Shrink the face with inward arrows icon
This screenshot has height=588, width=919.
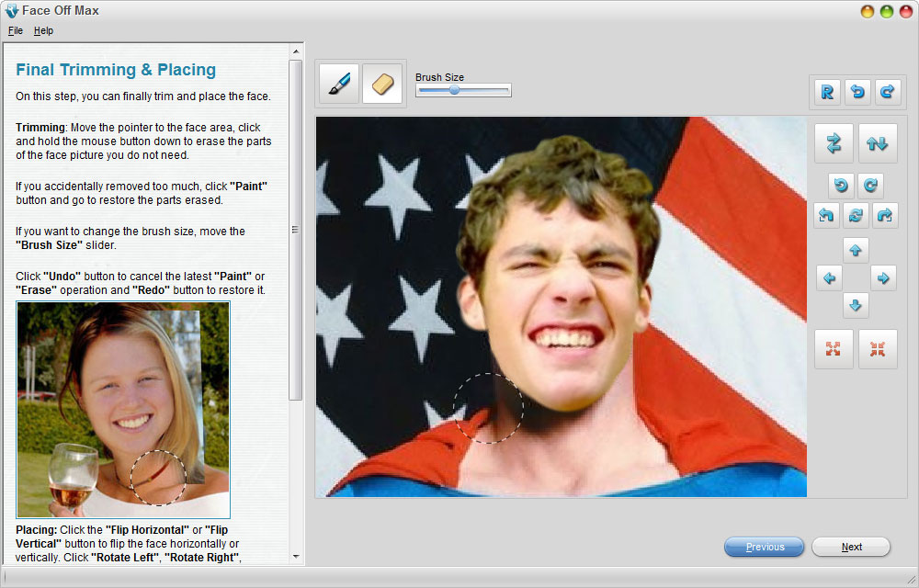point(878,349)
